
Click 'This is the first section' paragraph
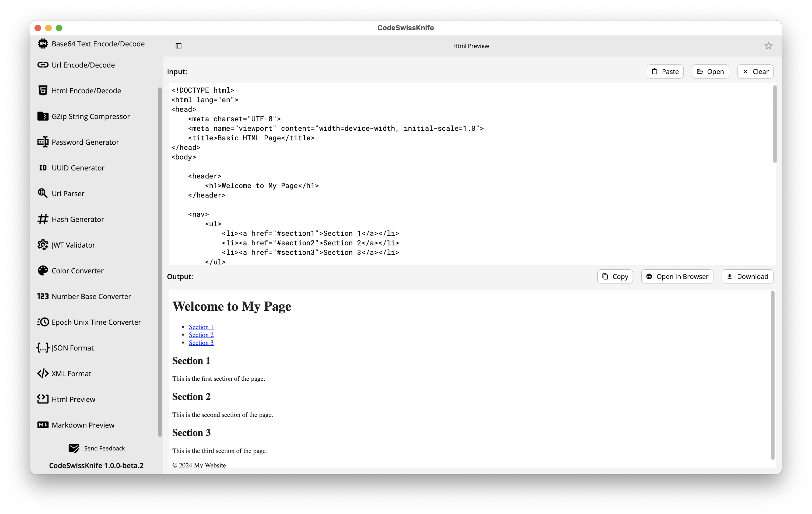coord(219,378)
